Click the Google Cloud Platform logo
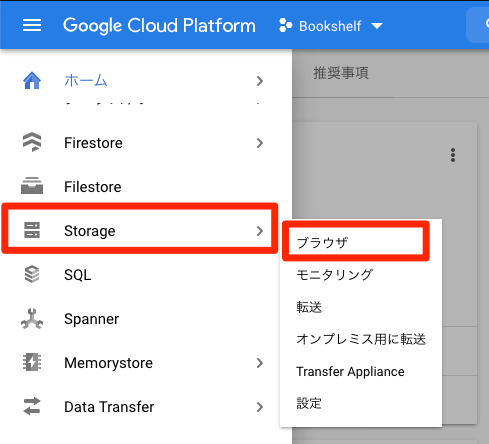The height and width of the screenshot is (444, 489). coord(159,26)
